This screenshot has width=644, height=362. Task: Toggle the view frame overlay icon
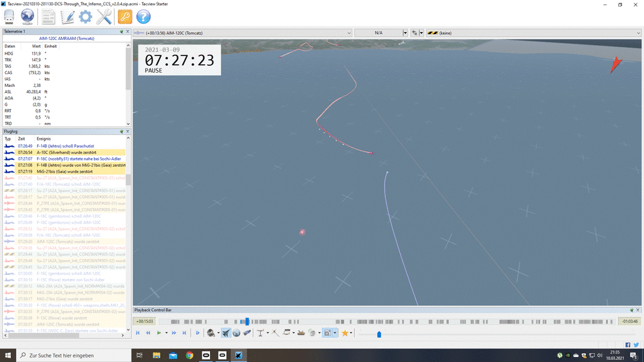coord(327,333)
